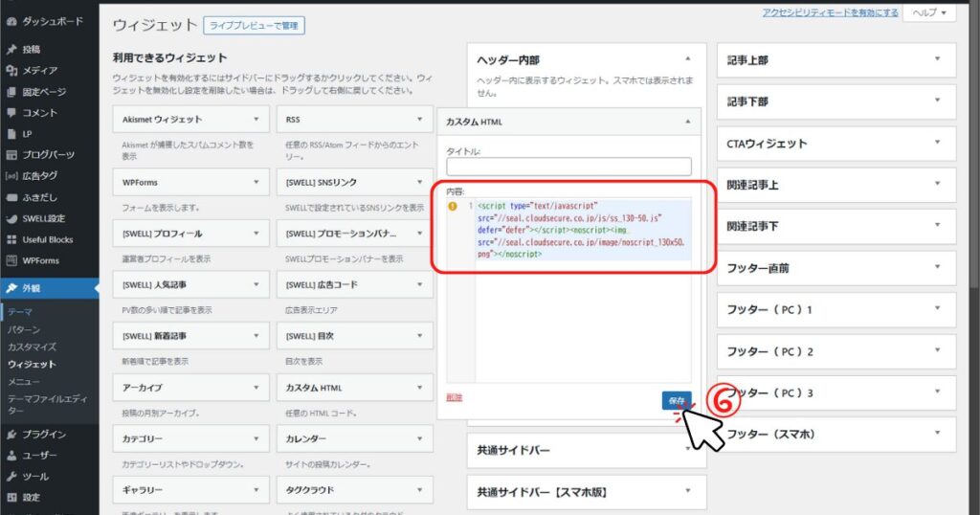The height and width of the screenshot is (515, 980).
Task: Open テーマ submenu item
Action: click(20, 312)
